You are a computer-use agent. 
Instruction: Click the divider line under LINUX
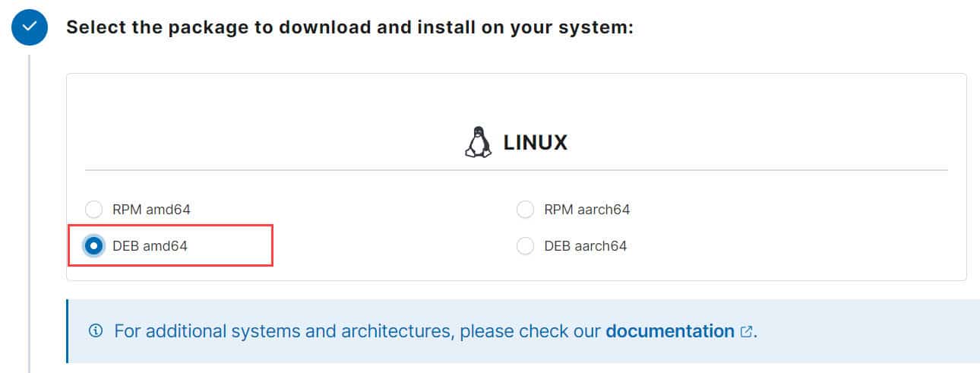tap(517, 170)
